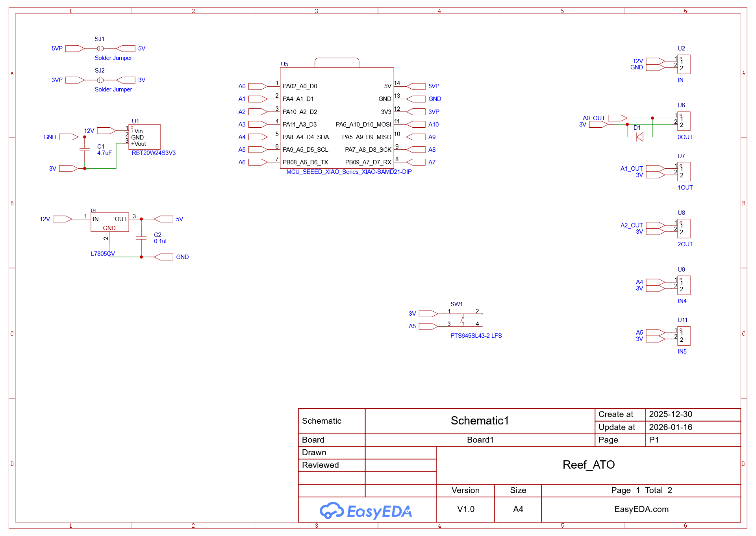Click the 'PA5_A9_D9_MISO' pin label
This screenshot has height=536, width=756.
click(367, 137)
